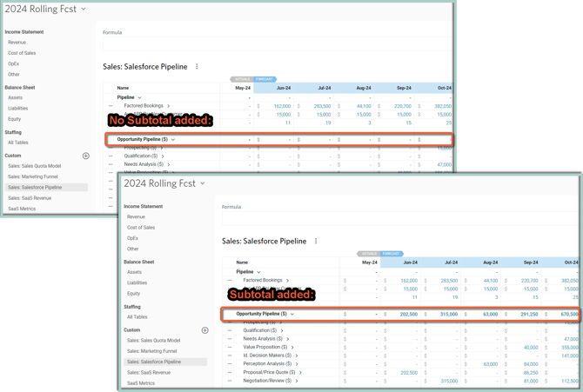
Task: Open Cost of Sales in the upper sidebar
Action: point(22,53)
